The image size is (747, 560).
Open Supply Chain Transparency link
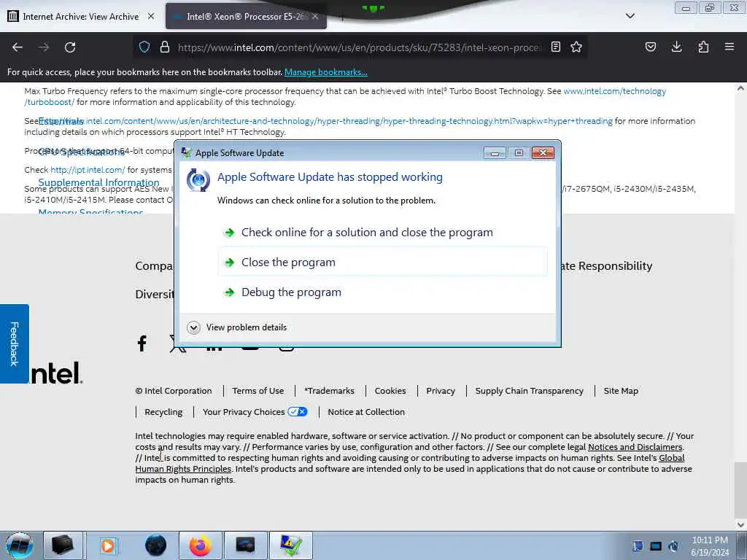pos(530,391)
